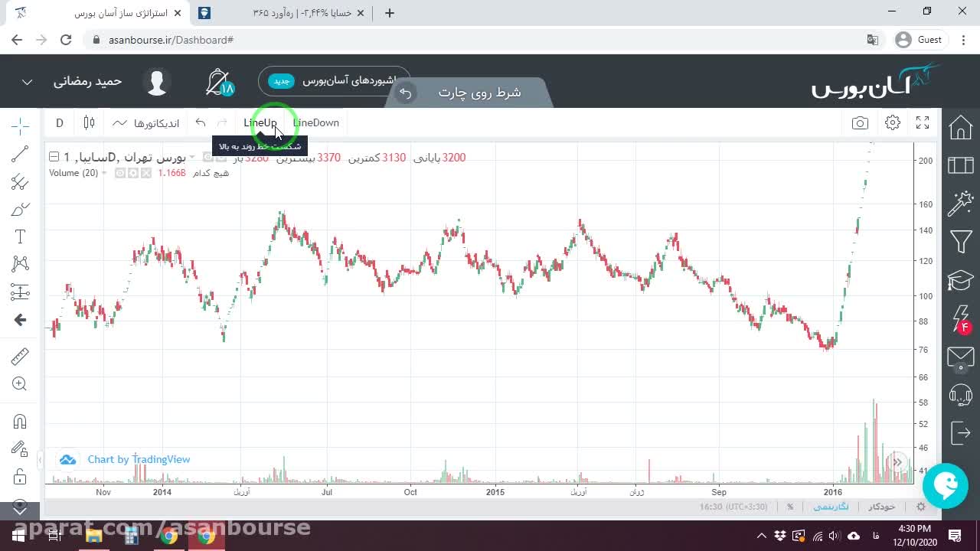Open the support headset icon

click(961, 395)
